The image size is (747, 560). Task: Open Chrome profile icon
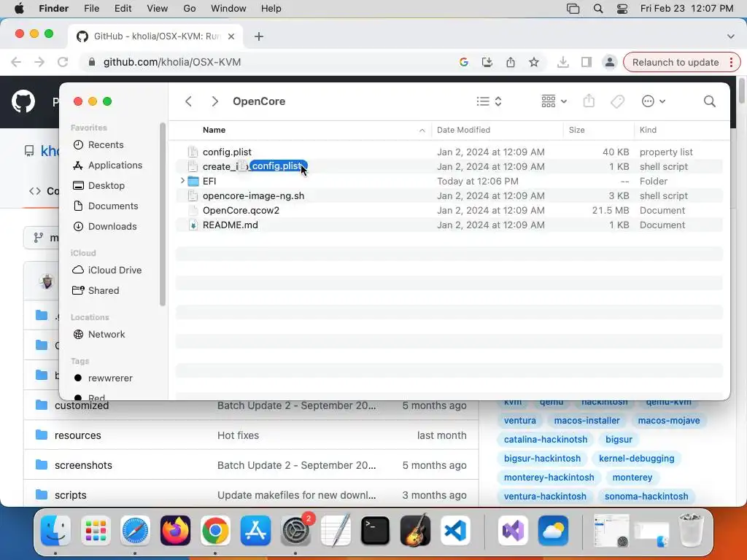coord(610,62)
